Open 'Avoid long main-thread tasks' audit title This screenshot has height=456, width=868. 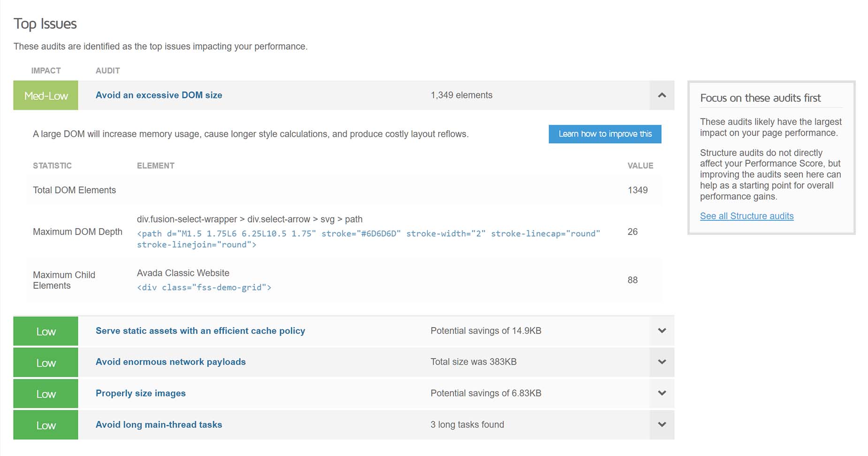[159, 425]
